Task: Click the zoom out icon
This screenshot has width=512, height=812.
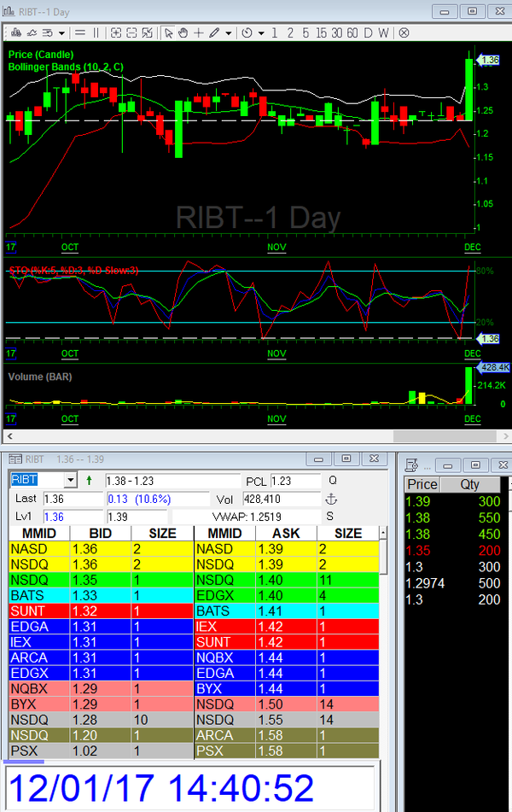Action: pyautogui.click(x=132, y=32)
